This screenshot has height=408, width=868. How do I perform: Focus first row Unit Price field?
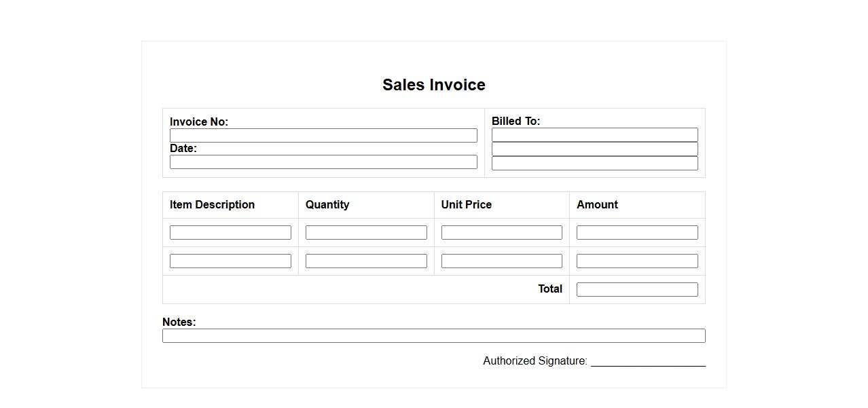coord(501,233)
